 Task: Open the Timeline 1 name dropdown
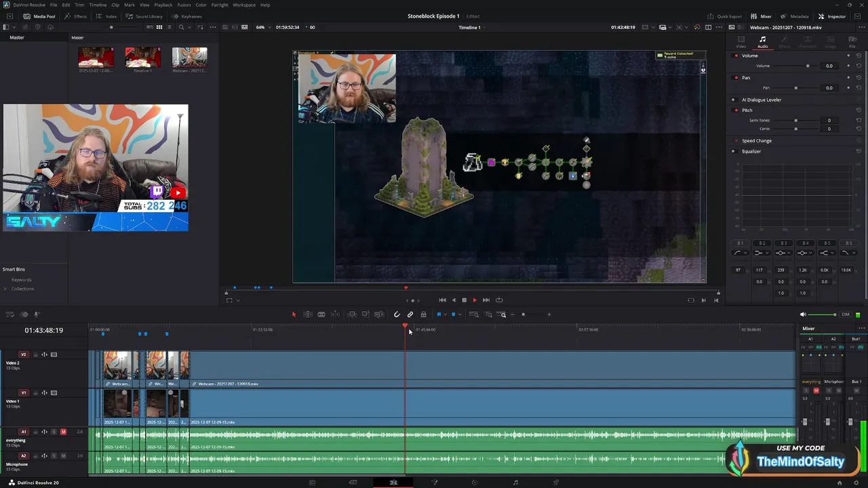click(471, 27)
